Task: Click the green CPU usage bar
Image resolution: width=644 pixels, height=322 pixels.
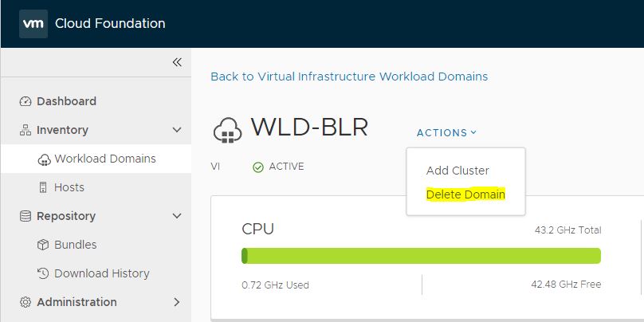Action: [421, 256]
